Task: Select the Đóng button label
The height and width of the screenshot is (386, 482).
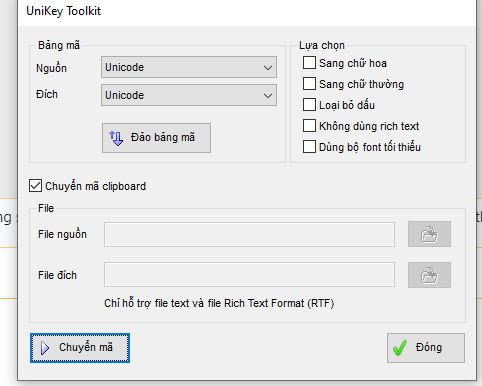Action: pos(429,347)
